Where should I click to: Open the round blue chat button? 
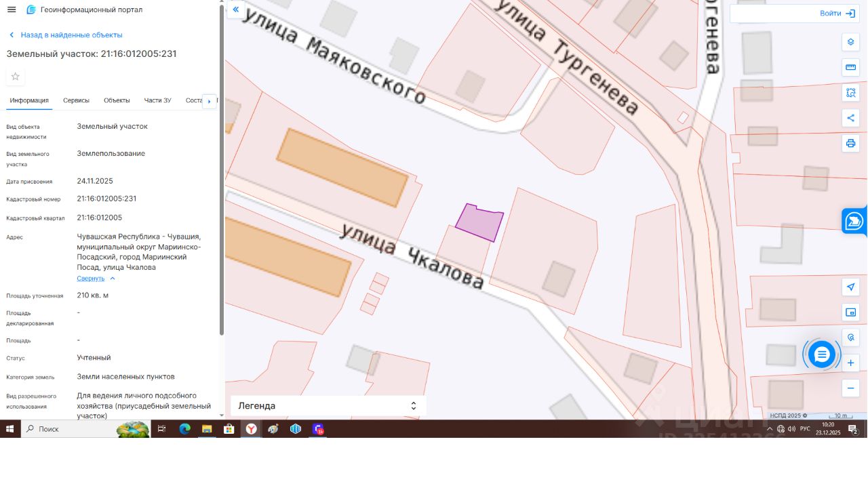click(822, 354)
